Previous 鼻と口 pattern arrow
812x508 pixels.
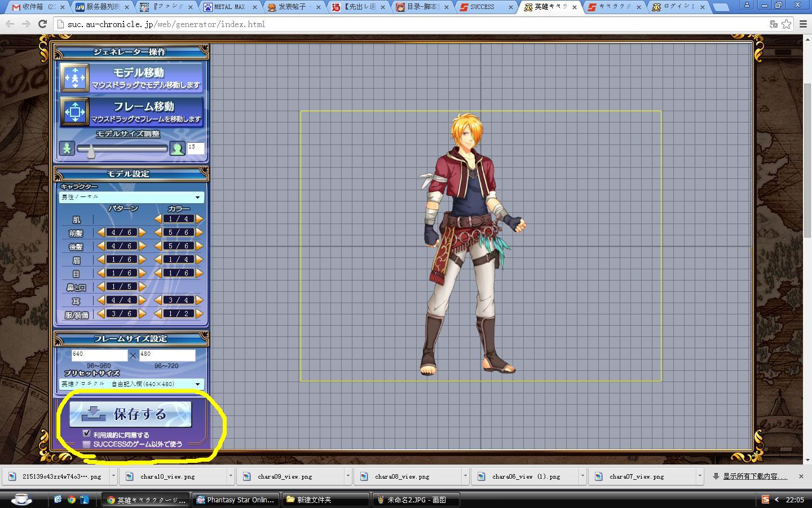pos(101,287)
